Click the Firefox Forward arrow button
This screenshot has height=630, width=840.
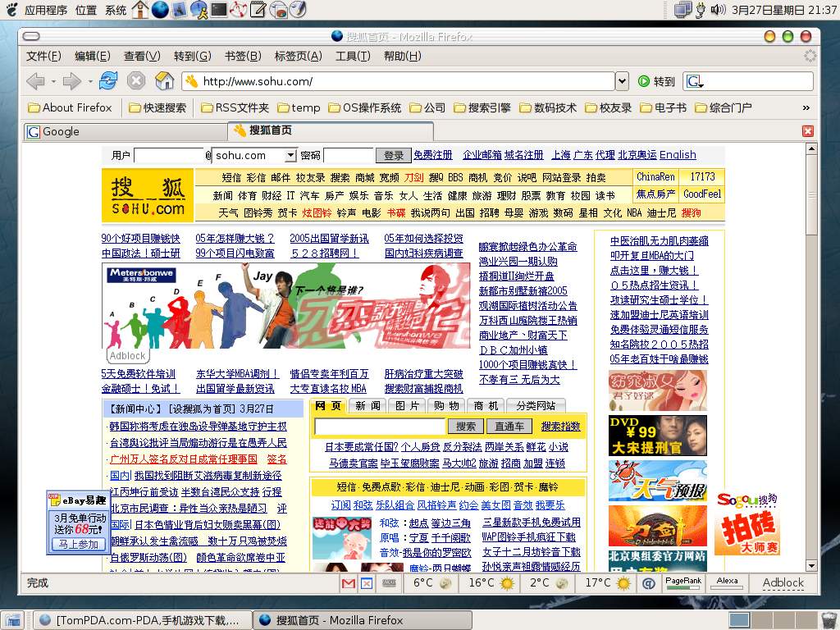coord(71,81)
